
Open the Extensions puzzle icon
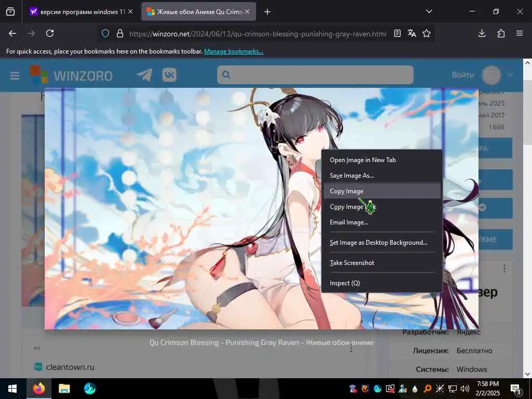click(501, 33)
